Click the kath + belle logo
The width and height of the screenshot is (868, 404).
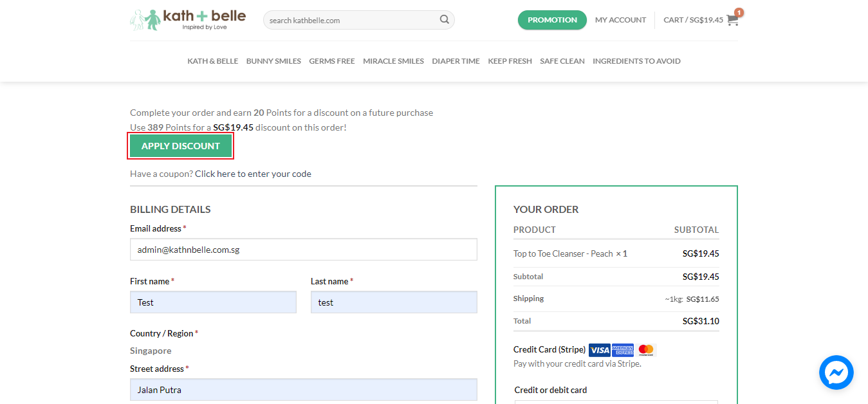[188, 19]
